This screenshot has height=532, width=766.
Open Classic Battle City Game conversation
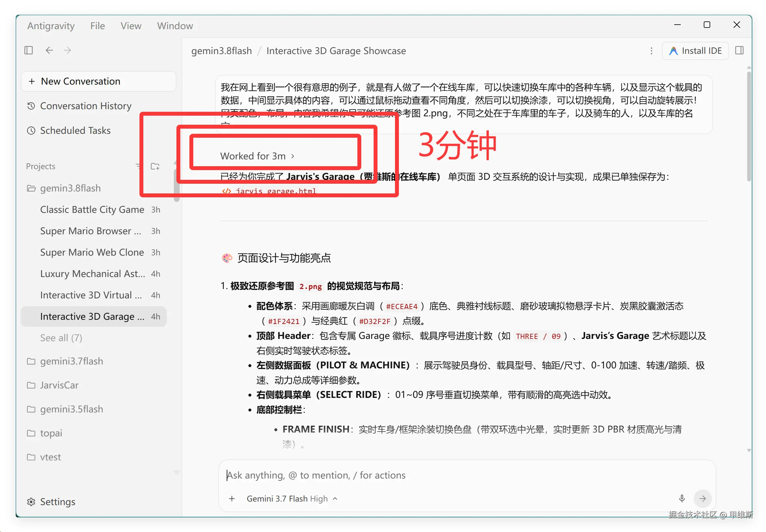coord(100,209)
